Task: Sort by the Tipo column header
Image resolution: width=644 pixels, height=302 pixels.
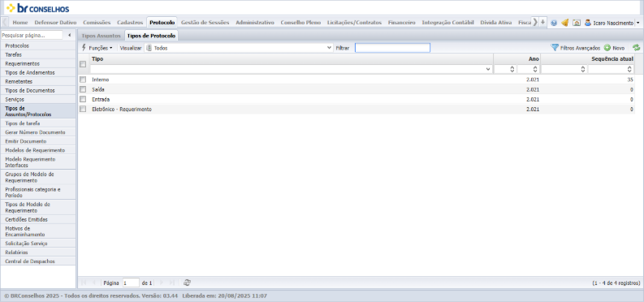Action: 292,59
